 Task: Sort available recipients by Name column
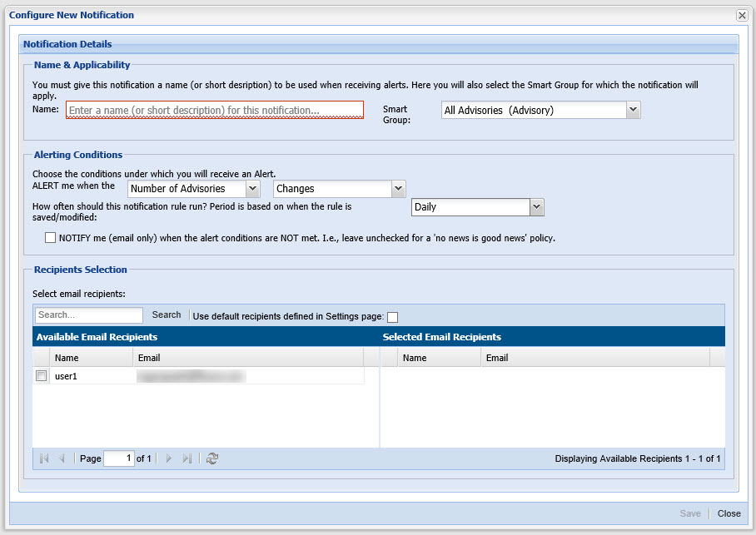[91, 358]
